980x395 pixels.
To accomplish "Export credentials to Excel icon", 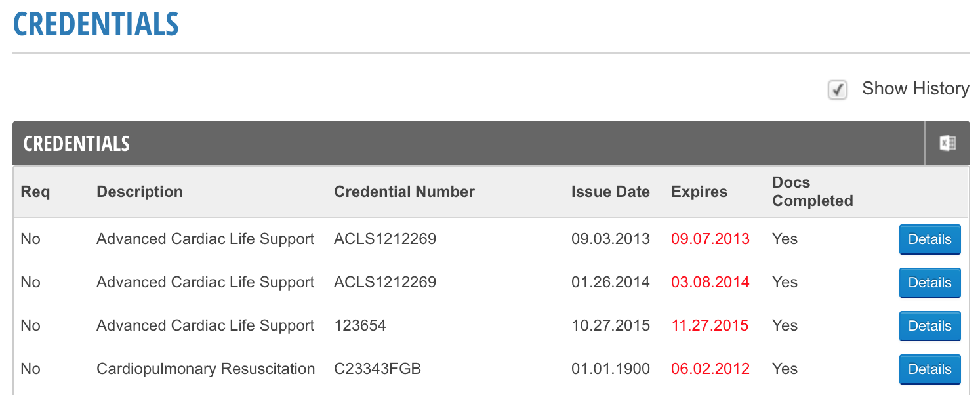I will point(947,143).
